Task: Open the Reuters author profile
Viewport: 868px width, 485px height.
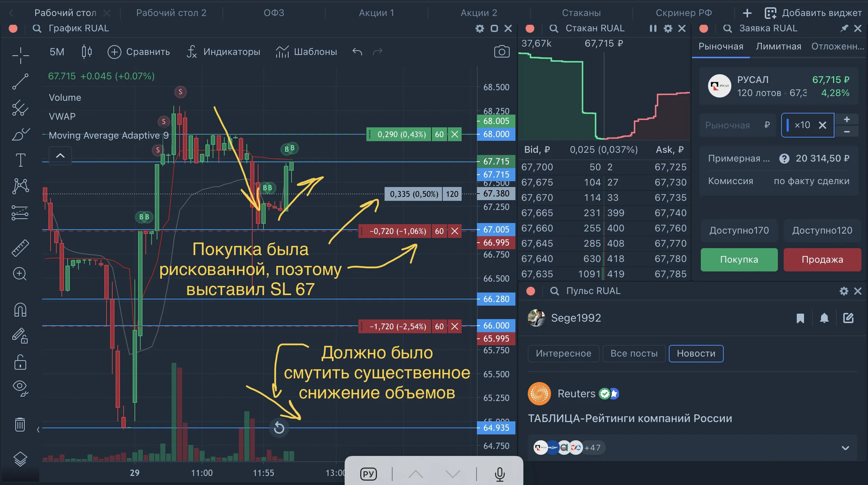Action: (x=573, y=394)
